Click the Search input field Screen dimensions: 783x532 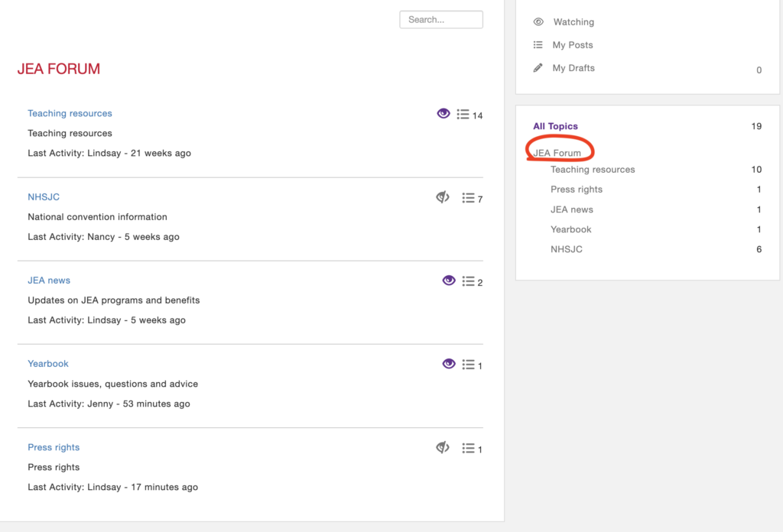(x=441, y=19)
